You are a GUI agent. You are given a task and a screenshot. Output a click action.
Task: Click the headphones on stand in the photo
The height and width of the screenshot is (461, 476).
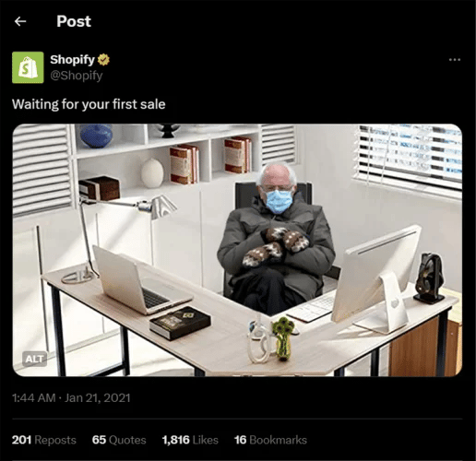[429, 278]
